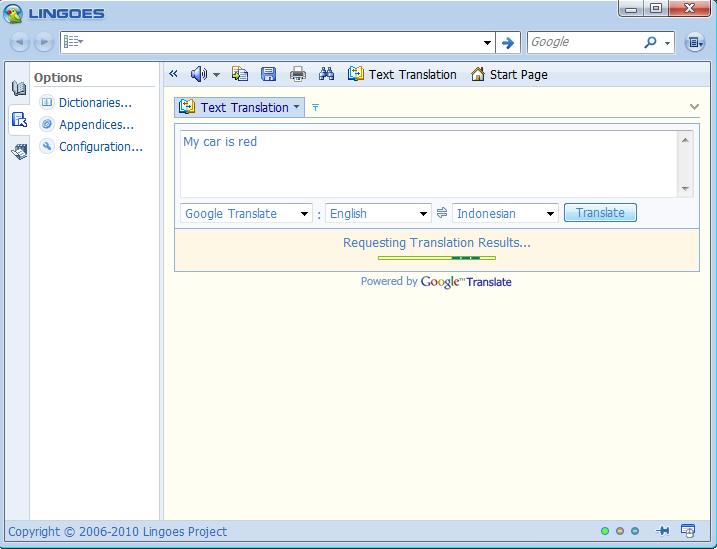The width and height of the screenshot is (717, 549).
Task: Select the Options sidebar tab icon
Action: (19, 120)
